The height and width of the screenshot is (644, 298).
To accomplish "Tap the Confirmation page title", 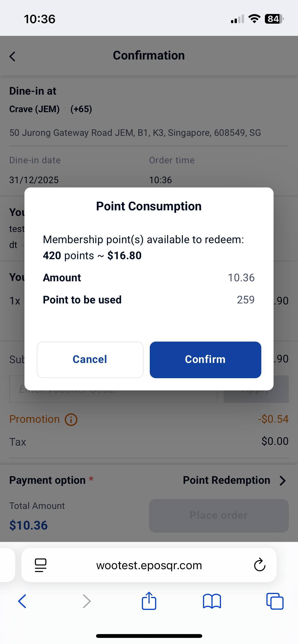I will (x=149, y=55).
